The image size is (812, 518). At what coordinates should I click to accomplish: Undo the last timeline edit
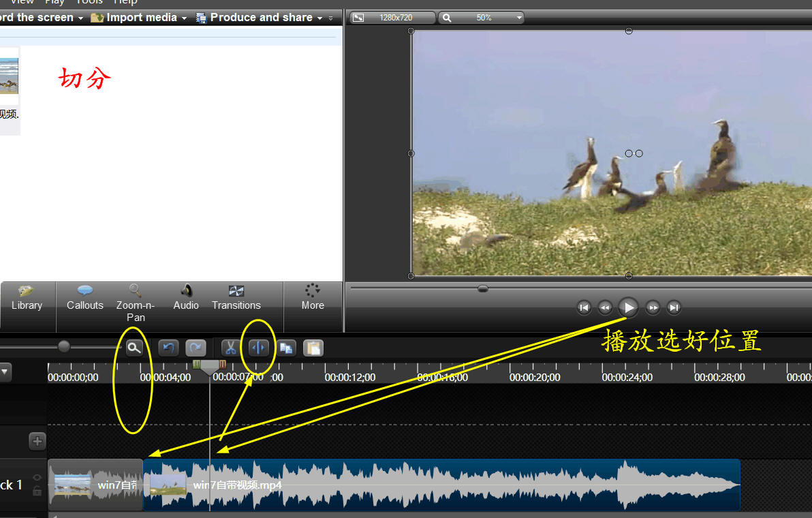168,348
